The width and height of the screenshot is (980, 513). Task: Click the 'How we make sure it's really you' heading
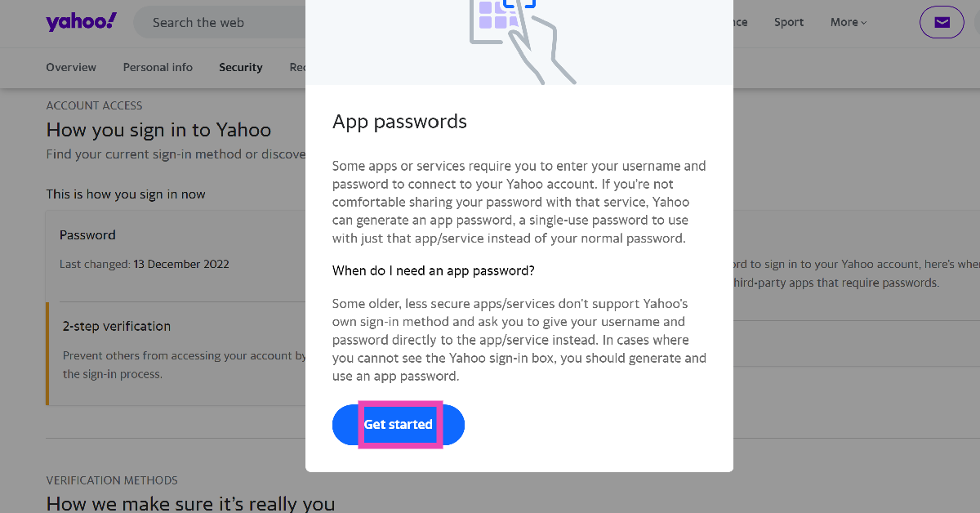(190, 503)
